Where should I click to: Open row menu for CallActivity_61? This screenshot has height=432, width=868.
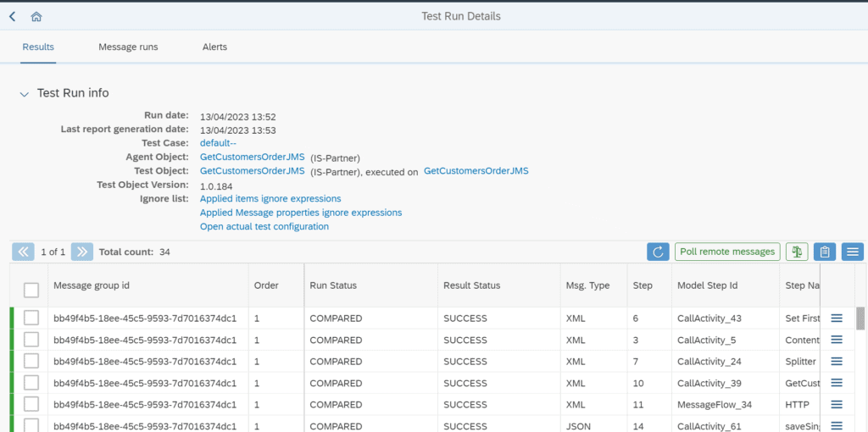coord(837,426)
